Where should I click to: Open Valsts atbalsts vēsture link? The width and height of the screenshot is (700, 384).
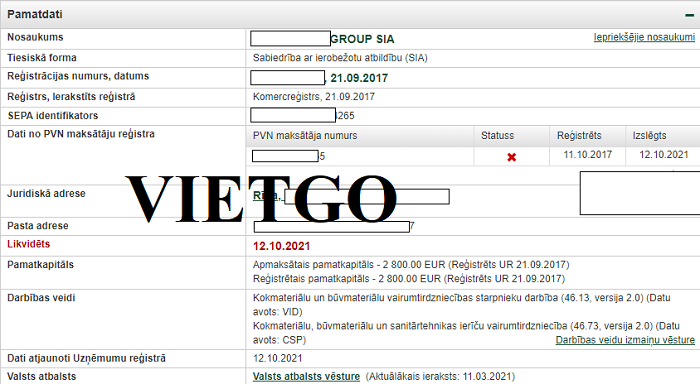[306, 376]
